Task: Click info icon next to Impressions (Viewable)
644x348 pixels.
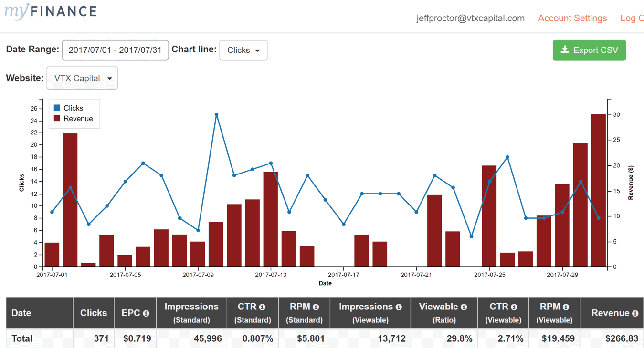Action: (x=399, y=307)
